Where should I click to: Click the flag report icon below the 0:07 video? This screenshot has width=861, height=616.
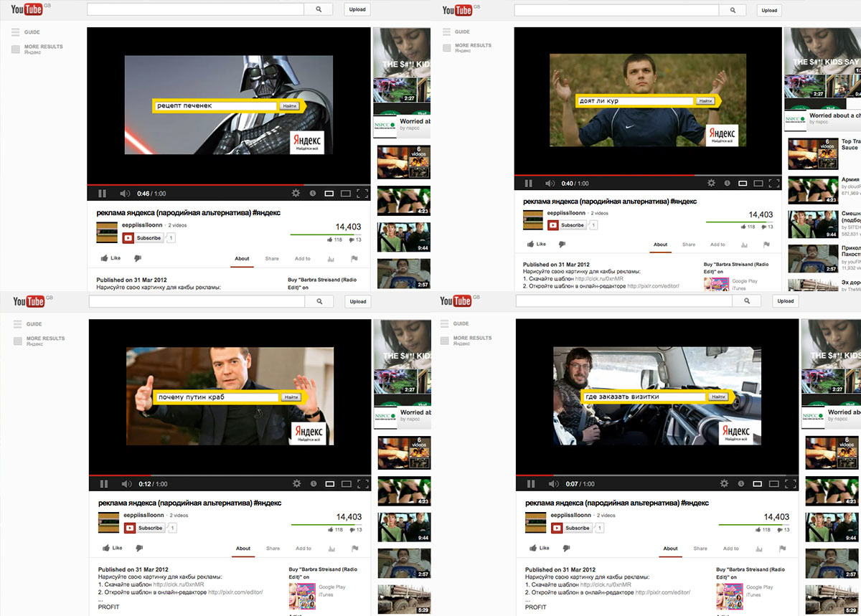pyautogui.click(x=781, y=549)
